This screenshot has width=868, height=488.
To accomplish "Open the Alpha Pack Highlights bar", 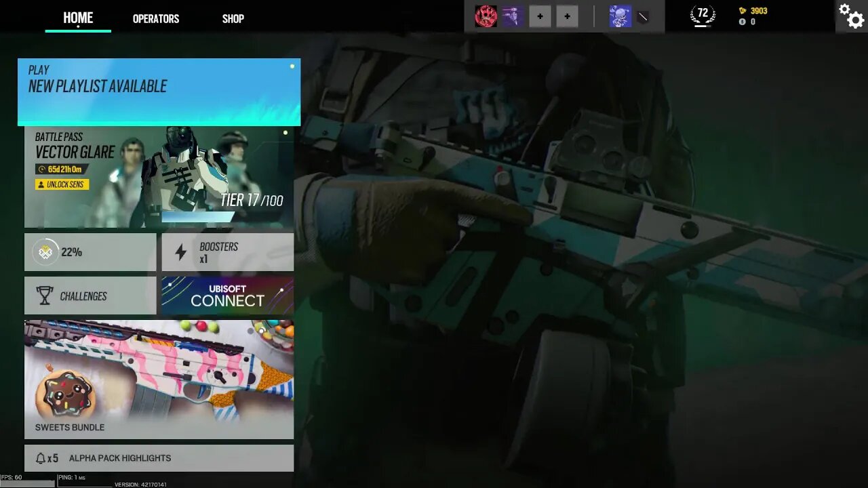I will click(x=159, y=458).
